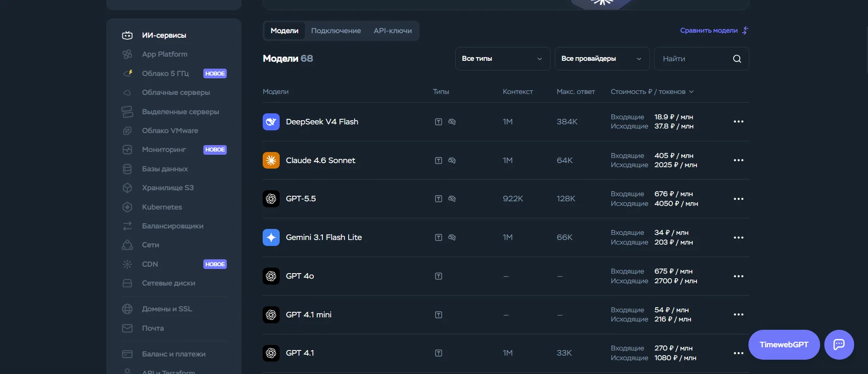Click the reasoning type icon for Claude 4.6 Sonnet
The height and width of the screenshot is (374, 868).
point(452,161)
